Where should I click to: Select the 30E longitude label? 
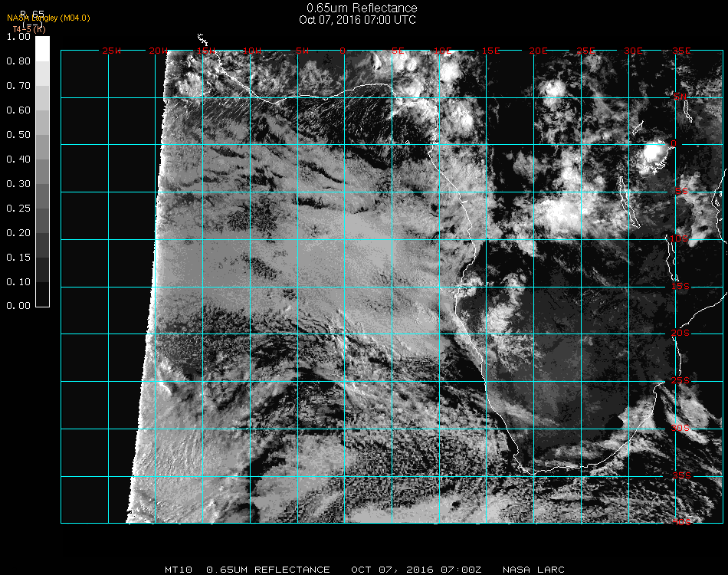[633, 51]
